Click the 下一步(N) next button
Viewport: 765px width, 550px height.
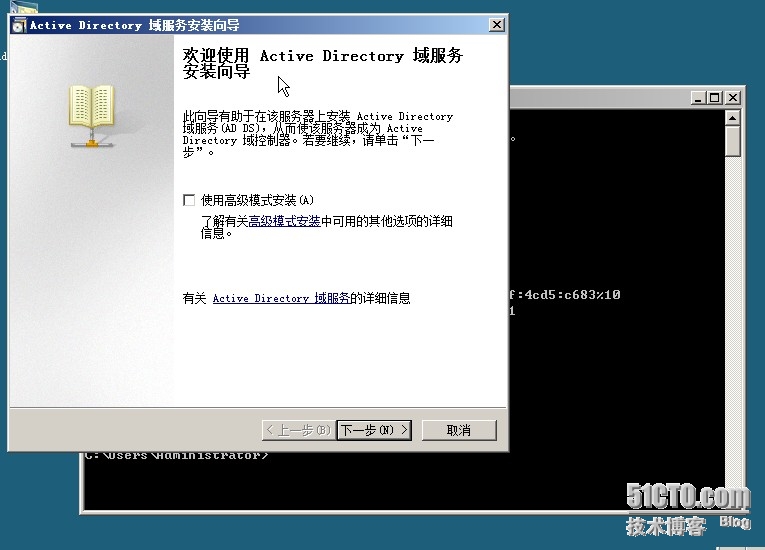pos(374,430)
